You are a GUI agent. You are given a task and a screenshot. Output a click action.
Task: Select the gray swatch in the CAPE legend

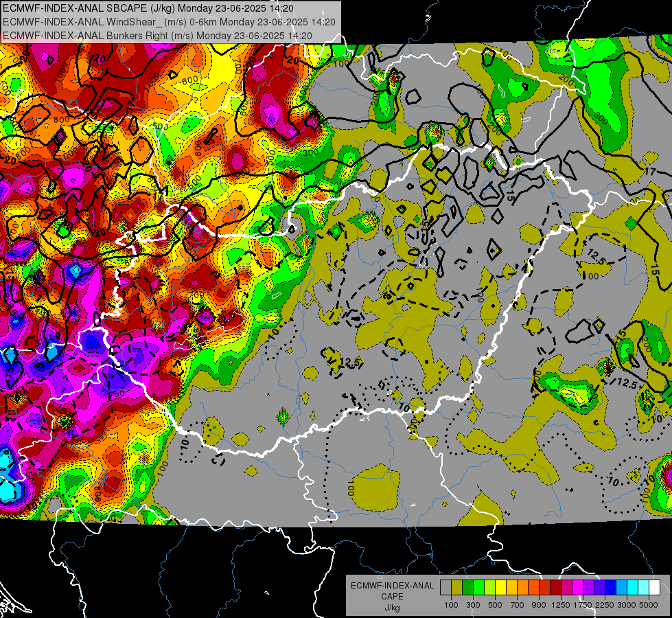point(445,588)
